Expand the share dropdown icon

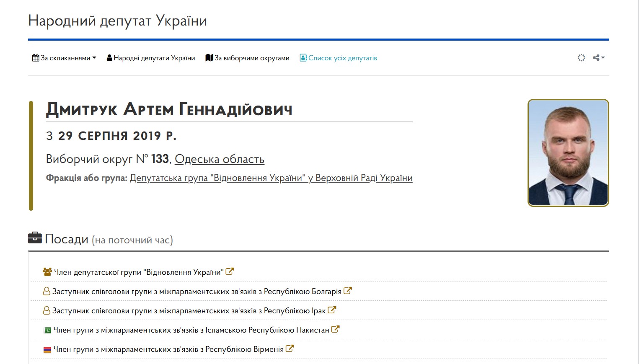point(599,58)
